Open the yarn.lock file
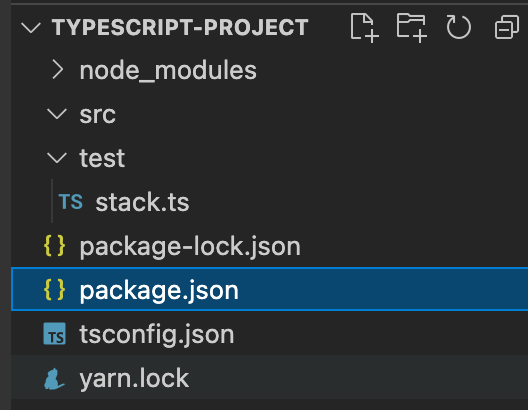 tap(134, 379)
